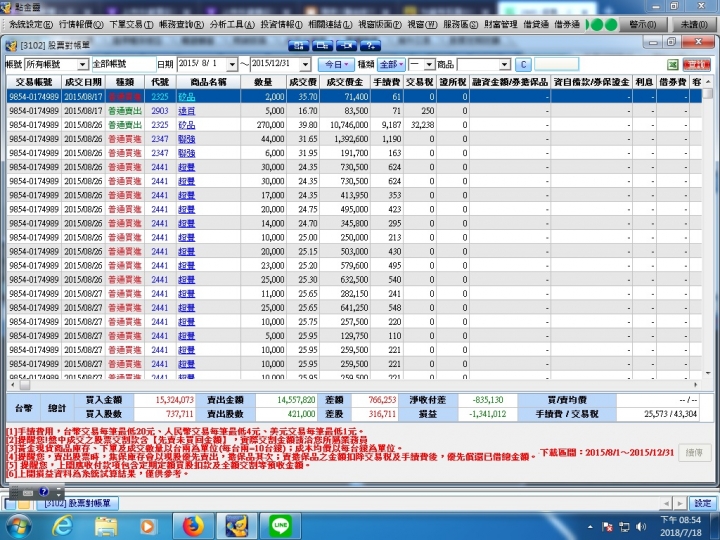Open 下單交易 menu
The height and width of the screenshot is (540, 720).
pyautogui.click(x=131, y=24)
